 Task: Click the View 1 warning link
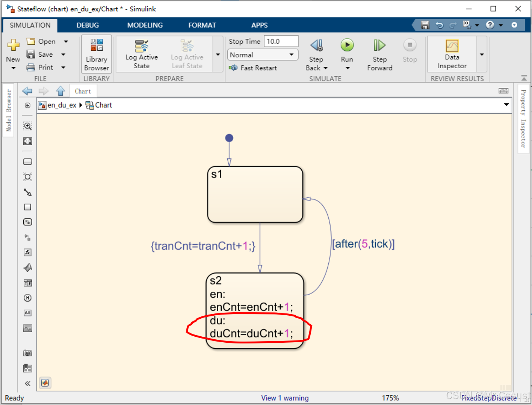285,398
